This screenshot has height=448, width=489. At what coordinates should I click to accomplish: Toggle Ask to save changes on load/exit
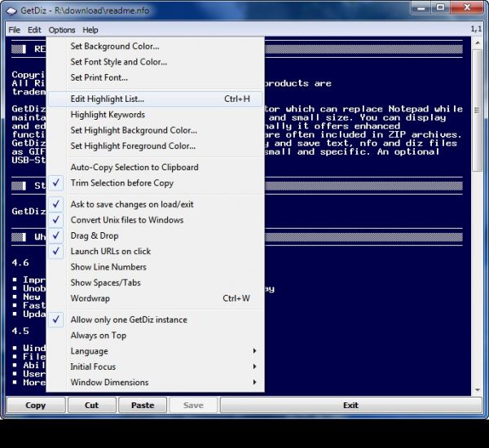tap(132, 204)
